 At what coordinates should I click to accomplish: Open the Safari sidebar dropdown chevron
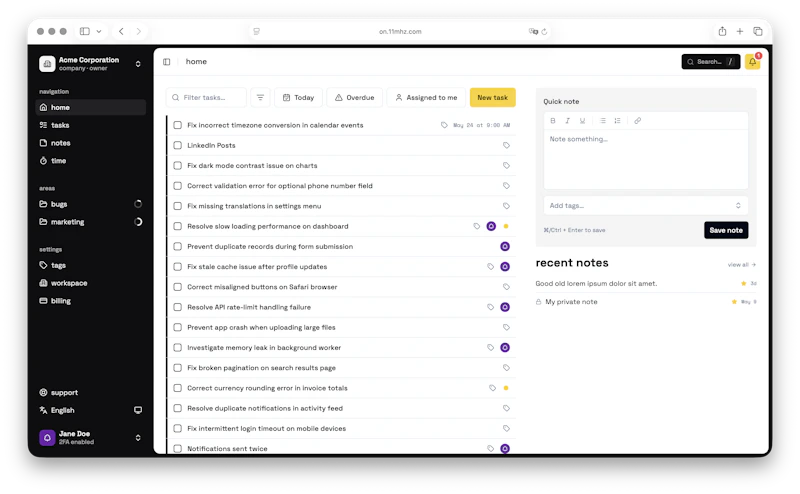(x=99, y=31)
